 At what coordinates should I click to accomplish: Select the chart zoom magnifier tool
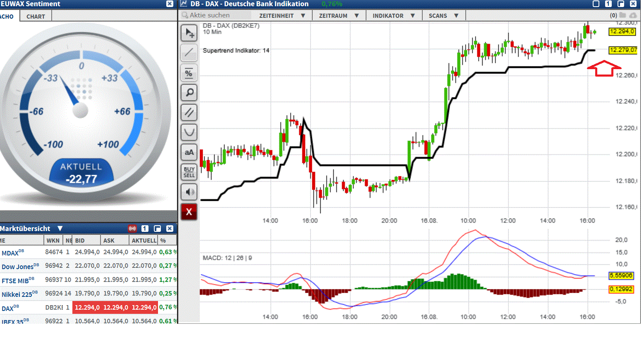pos(189,92)
